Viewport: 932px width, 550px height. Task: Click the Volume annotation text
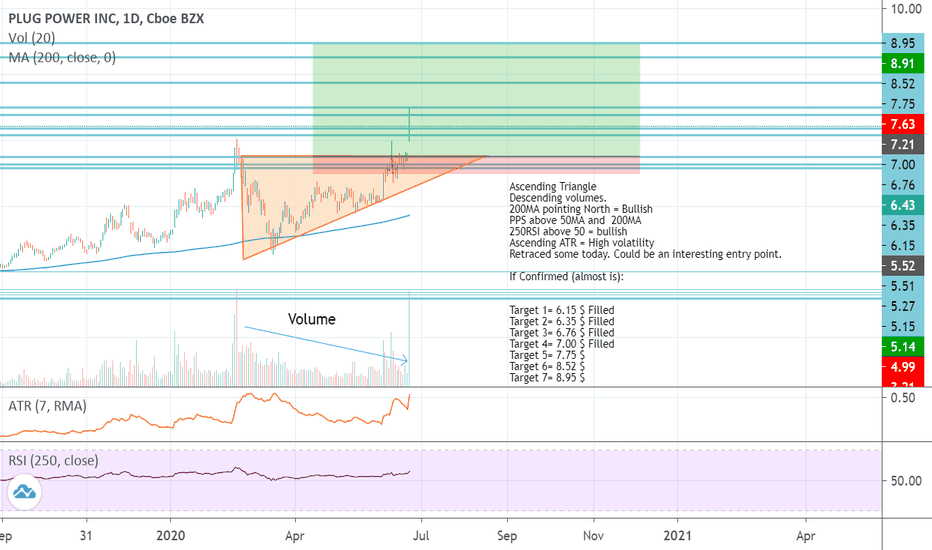point(311,319)
